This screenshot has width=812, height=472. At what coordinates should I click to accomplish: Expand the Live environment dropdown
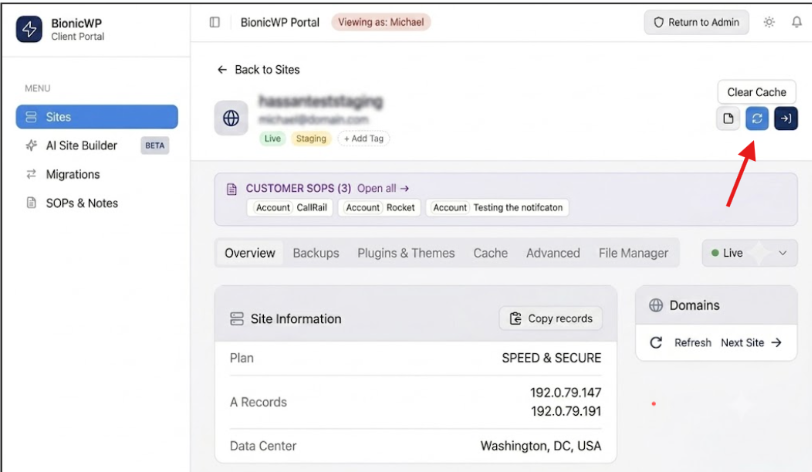pos(749,253)
